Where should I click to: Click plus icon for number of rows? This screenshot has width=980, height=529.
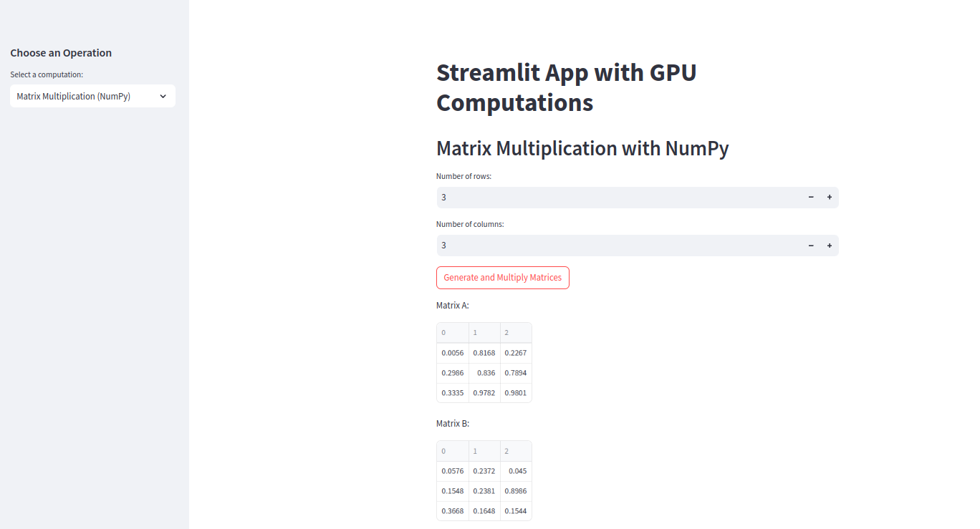click(830, 198)
